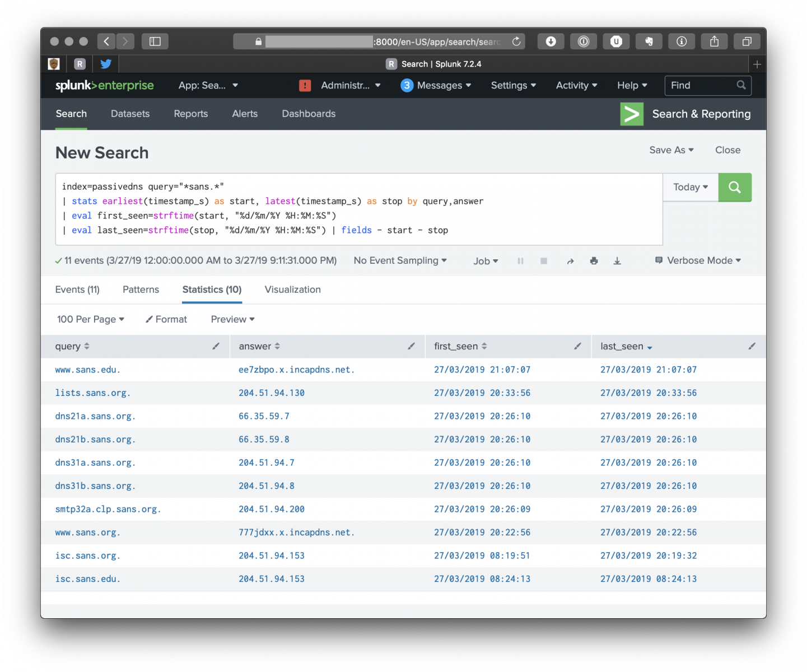Share the search job arrow icon
This screenshot has width=807, height=672.
click(x=570, y=261)
